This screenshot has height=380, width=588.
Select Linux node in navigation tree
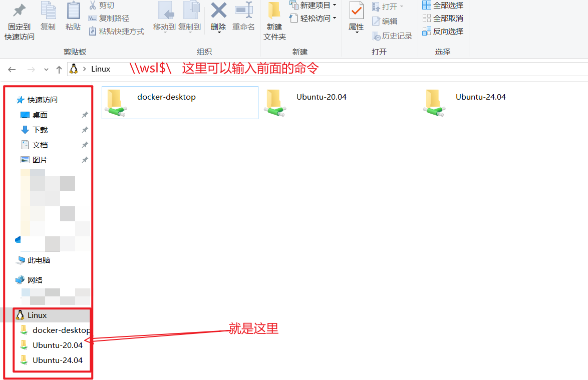[x=37, y=315]
